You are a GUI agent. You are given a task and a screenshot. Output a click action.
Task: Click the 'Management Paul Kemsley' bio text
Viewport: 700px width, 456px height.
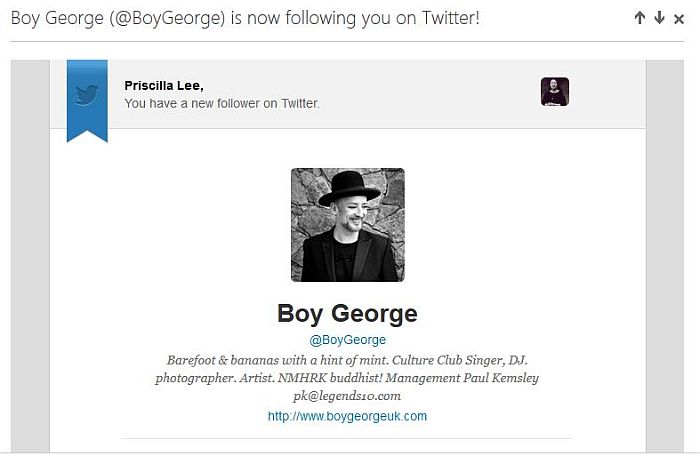click(462, 378)
